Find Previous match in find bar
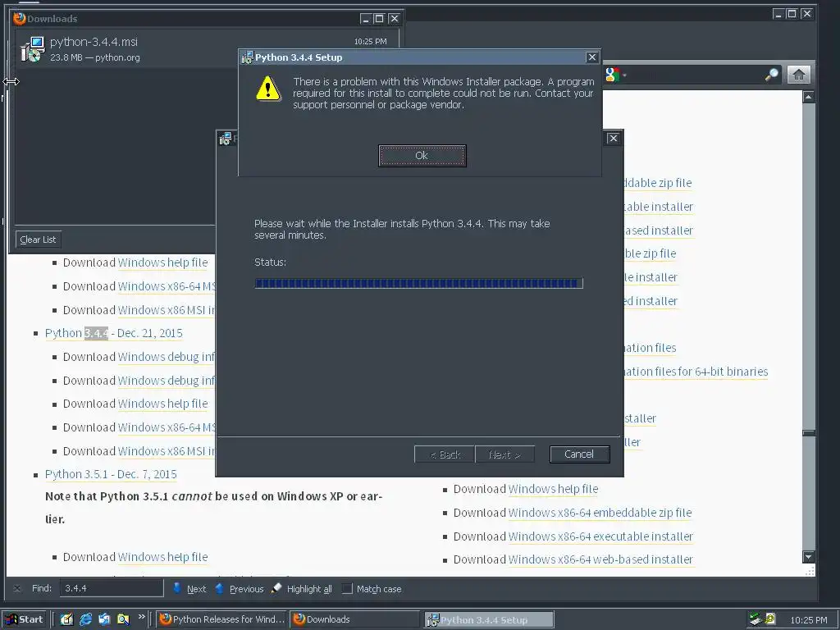Image resolution: width=840 pixels, height=630 pixels. tap(239, 589)
